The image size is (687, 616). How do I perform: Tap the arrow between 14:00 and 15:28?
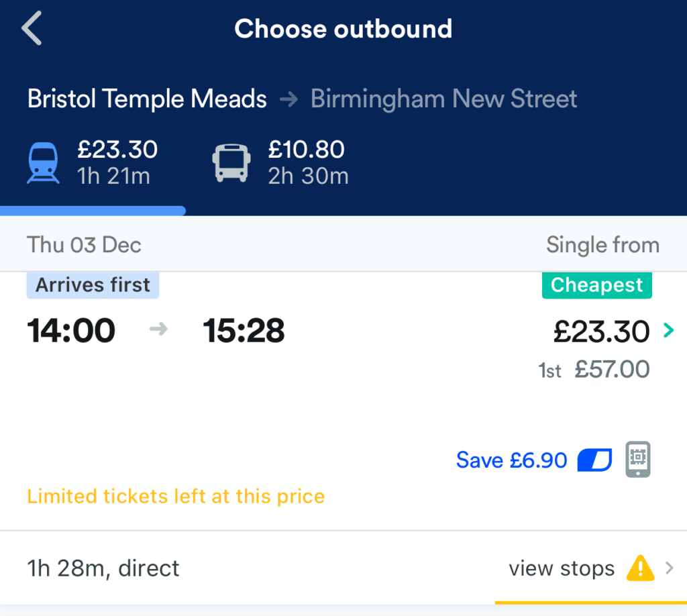tap(158, 329)
